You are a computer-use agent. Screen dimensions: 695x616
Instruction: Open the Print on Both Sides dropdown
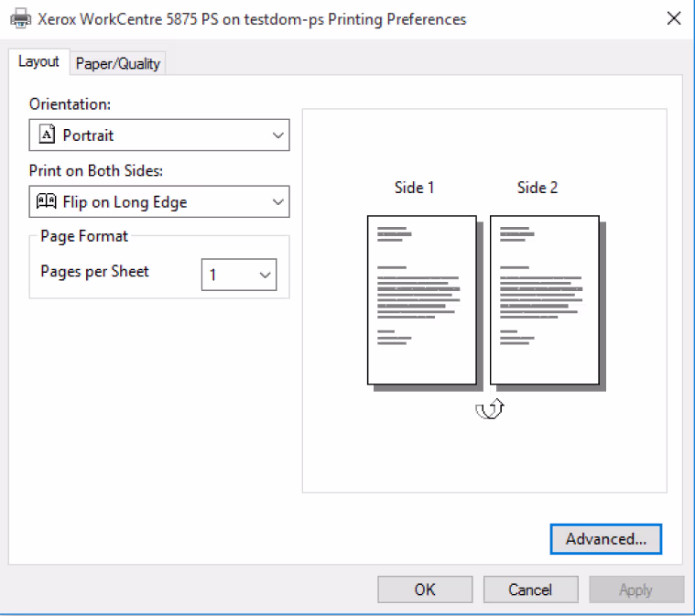(159, 201)
